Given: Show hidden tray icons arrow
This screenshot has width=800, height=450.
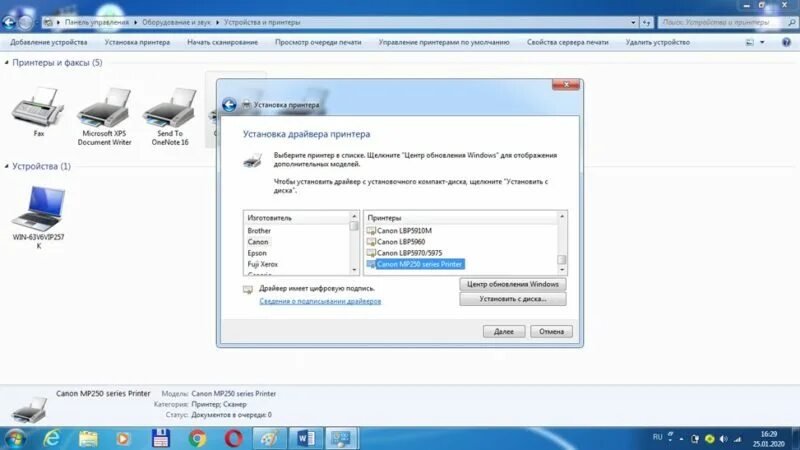Looking at the screenshot, I should [681, 439].
